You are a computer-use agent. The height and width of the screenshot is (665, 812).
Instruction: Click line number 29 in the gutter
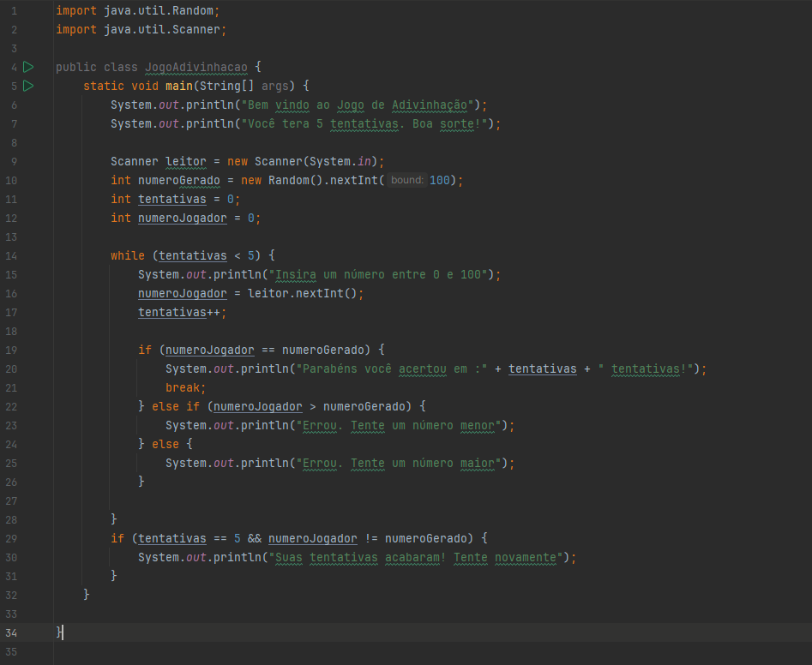11,539
